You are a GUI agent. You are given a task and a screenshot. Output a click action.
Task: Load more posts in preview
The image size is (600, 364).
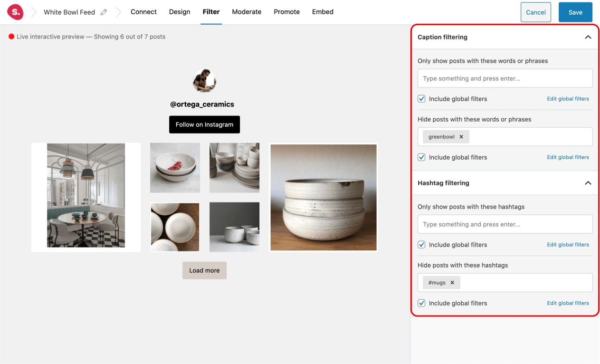point(204,270)
